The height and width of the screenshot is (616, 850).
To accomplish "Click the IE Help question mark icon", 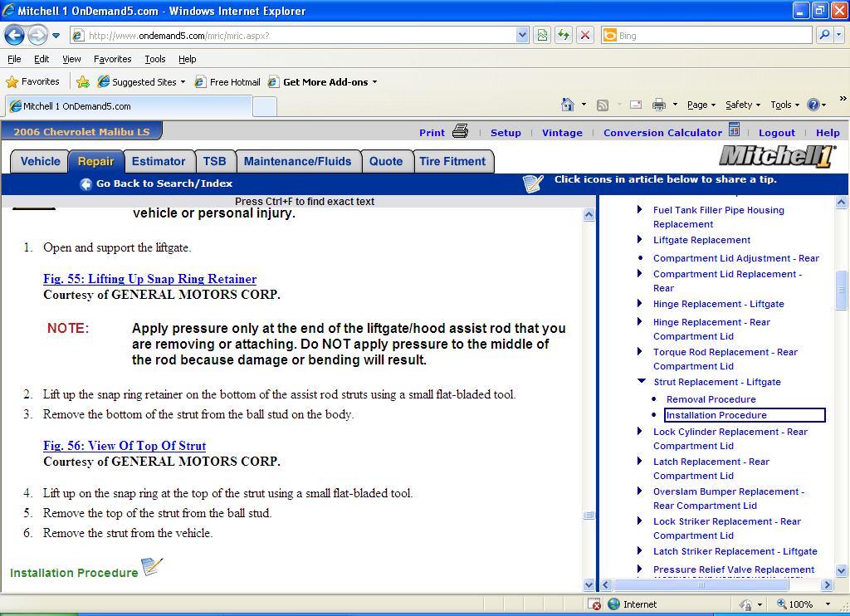I will coord(813,105).
